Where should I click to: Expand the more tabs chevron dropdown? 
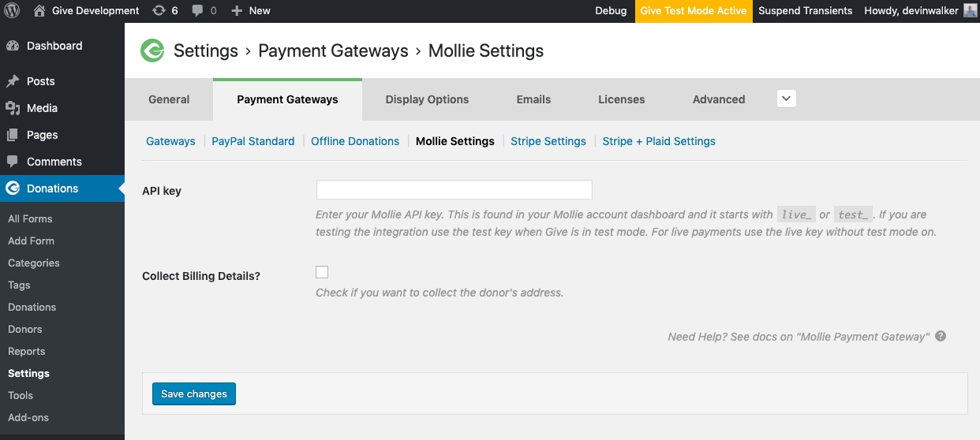tap(787, 99)
